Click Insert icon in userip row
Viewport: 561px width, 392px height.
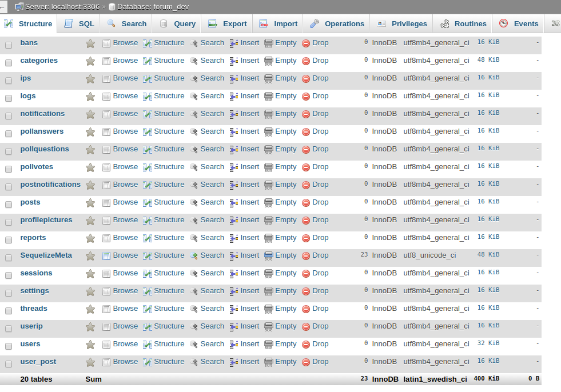[x=234, y=327]
